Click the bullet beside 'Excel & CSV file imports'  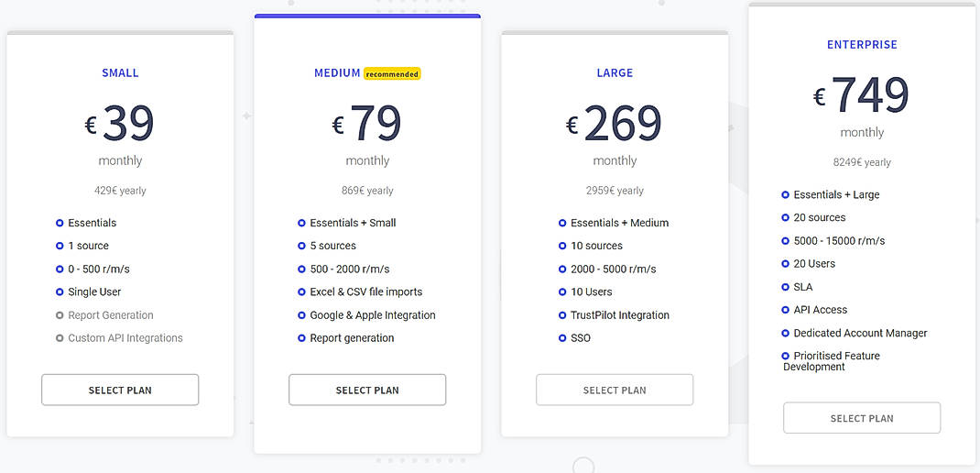click(x=301, y=292)
